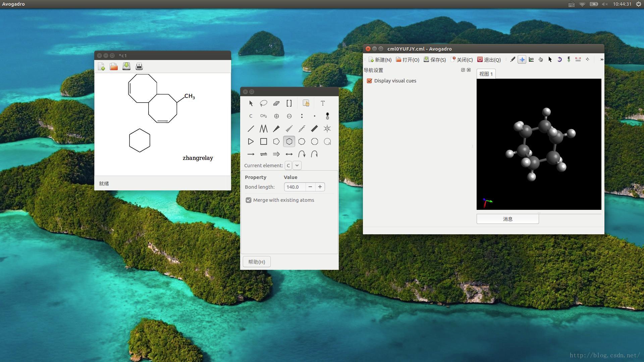
Task: Increase bond length with the plus stepper
Action: 320,187
